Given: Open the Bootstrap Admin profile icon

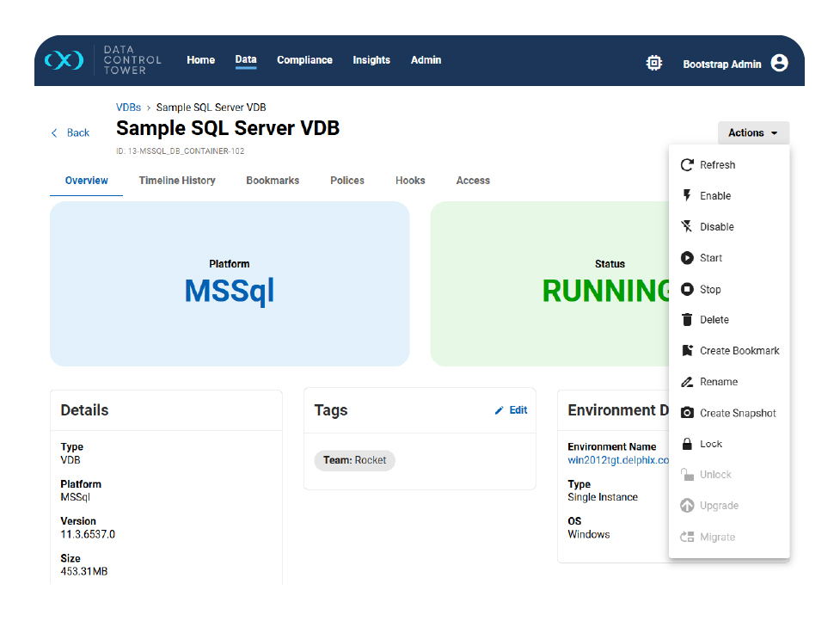Looking at the screenshot, I should tap(779, 63).
